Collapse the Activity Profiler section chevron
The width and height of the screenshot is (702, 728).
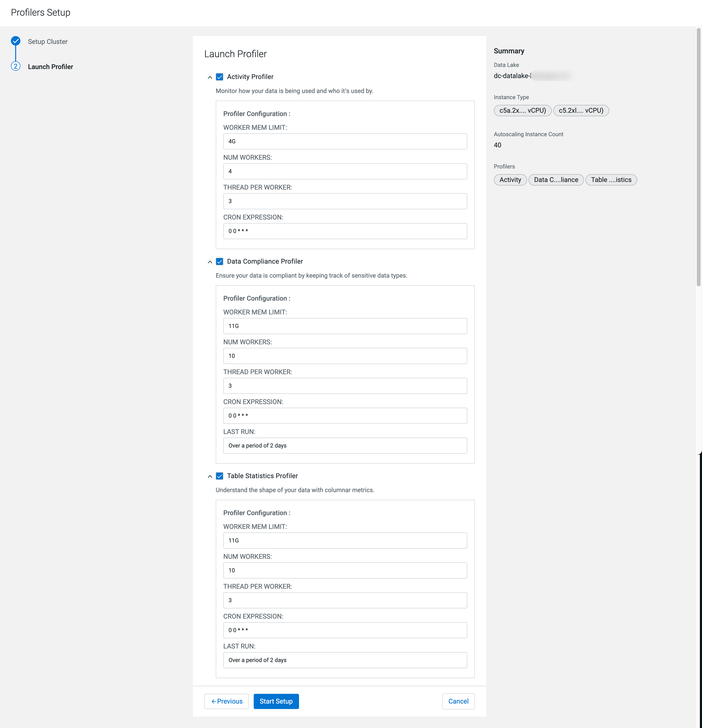[210, 77]
